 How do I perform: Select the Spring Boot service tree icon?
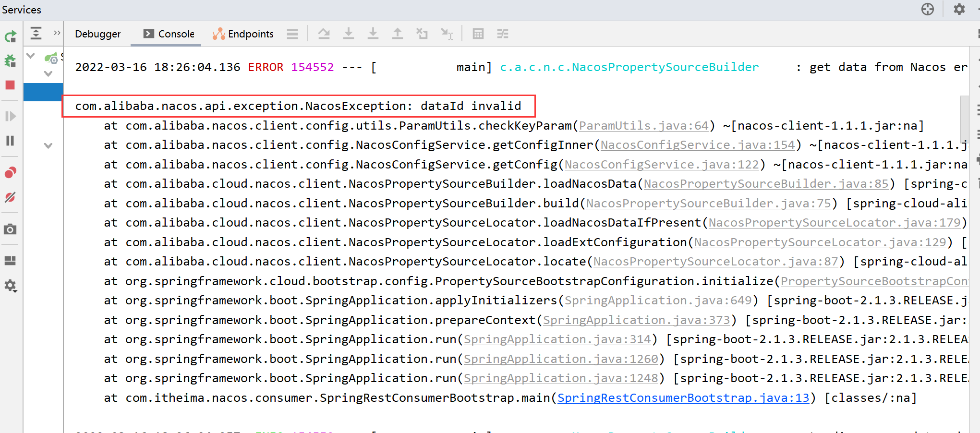[x=51, y=58]
